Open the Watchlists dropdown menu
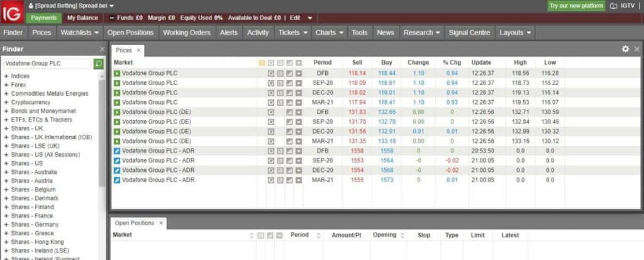Screen dimensions: 644x260 [80, 33]
